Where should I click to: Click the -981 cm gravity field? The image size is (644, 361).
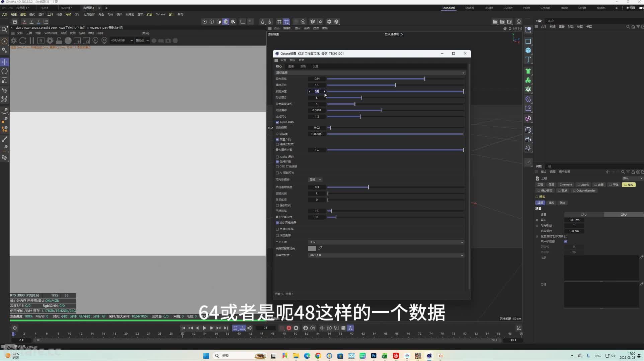click(x=574, y=220)
